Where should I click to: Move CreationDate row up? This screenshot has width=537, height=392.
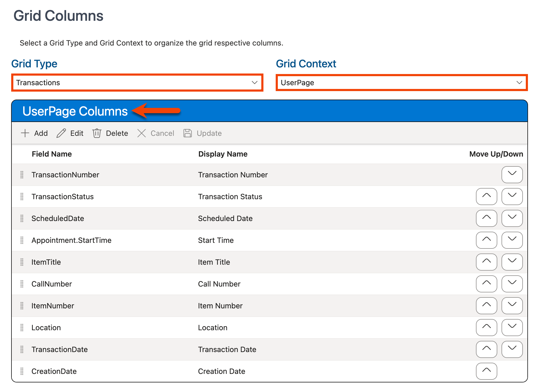click(x=486, y=371)
